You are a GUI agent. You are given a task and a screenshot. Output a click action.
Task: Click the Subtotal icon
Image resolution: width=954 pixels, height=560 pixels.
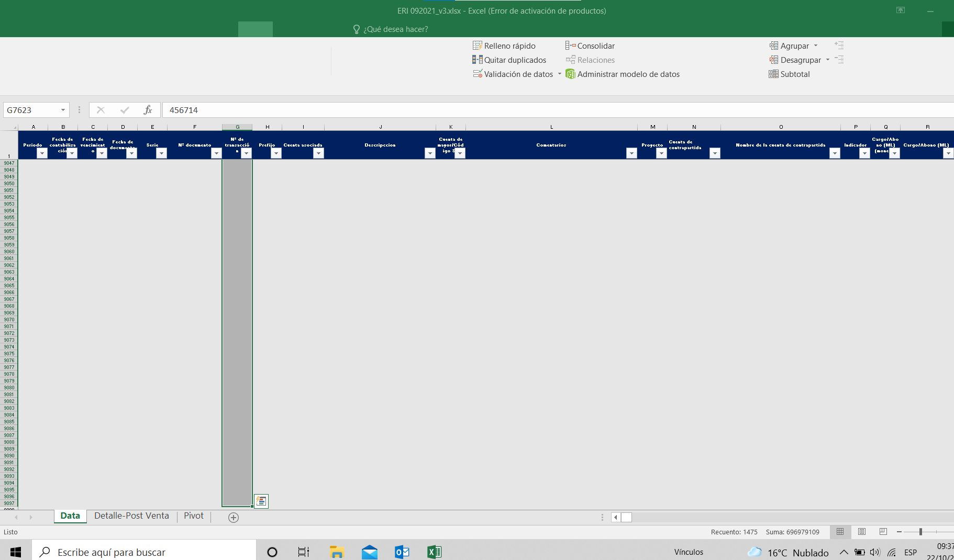pyautogui.click(x=773, y=74)
